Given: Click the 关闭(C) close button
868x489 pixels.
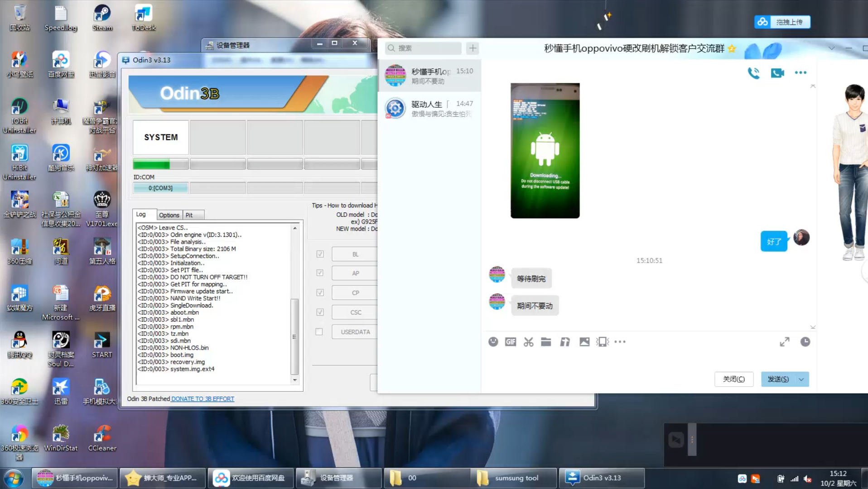Looking at the screenshot, I should tap(733, 379).
